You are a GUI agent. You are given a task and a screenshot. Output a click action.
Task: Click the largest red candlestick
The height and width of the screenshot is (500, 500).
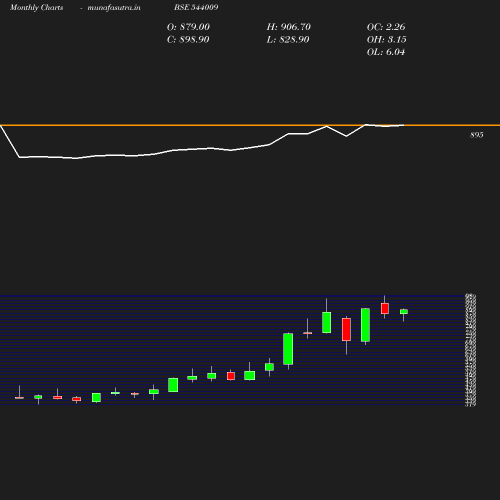346,329
